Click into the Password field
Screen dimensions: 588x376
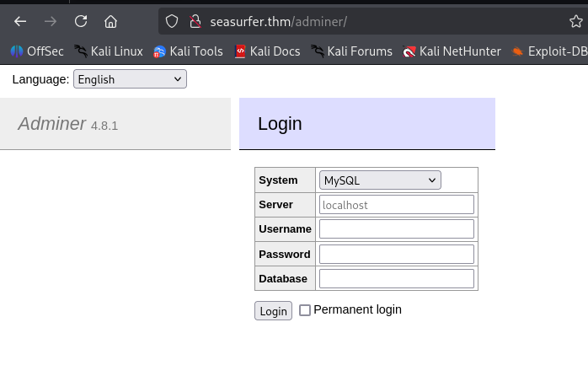point(397,254)
